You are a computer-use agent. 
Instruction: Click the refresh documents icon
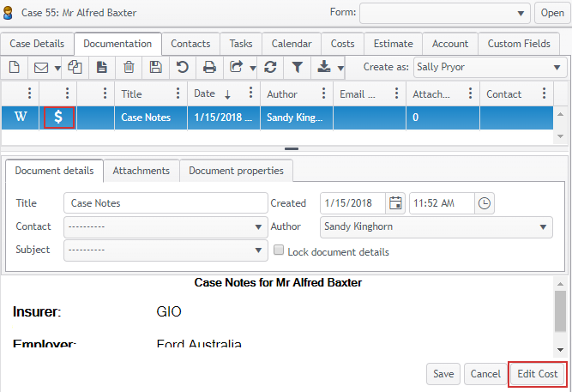pos(270,67)
